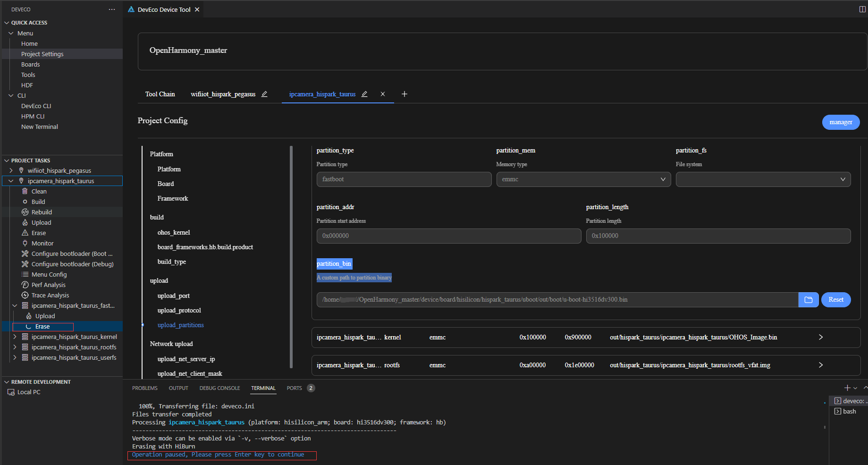The width and height of the screenshot is (868, 465).
Task: Switch to the Tool Chain tab
Action: tap(160, 94)
